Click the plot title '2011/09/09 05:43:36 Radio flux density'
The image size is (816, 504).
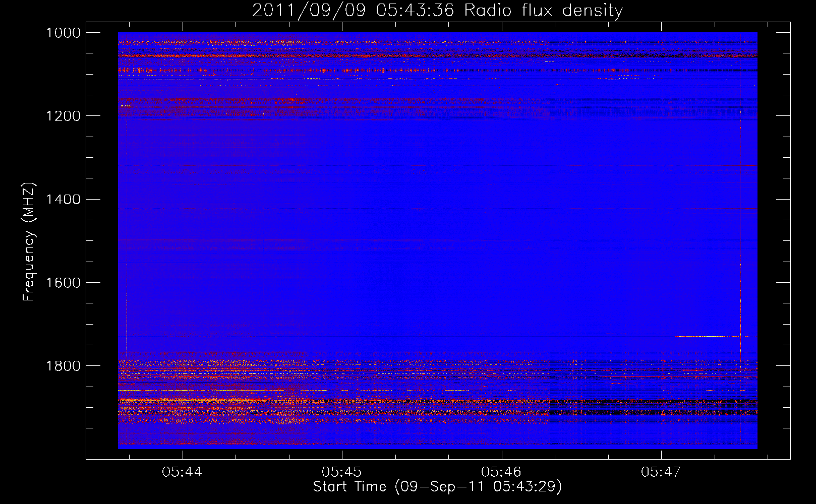pos(438,10)
